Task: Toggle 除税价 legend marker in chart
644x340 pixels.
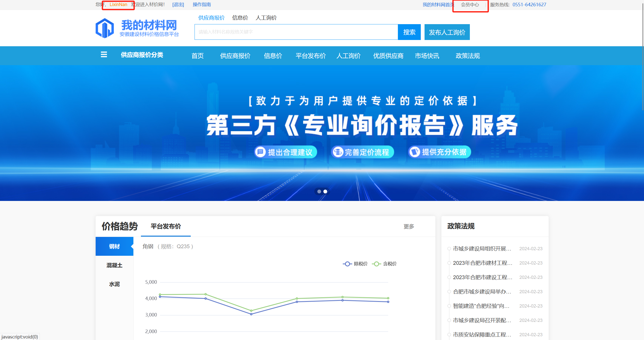Action: 347,264
